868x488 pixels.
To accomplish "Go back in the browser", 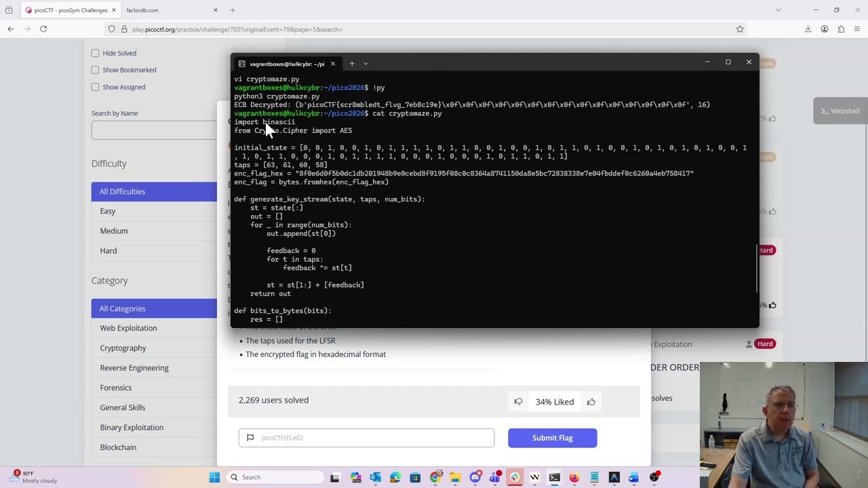I will click(11, 29).
